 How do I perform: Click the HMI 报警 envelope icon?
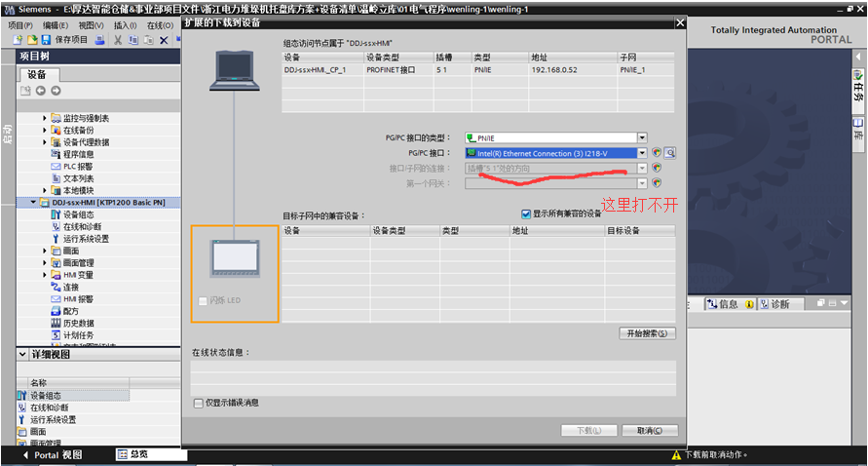coord(56,299)
